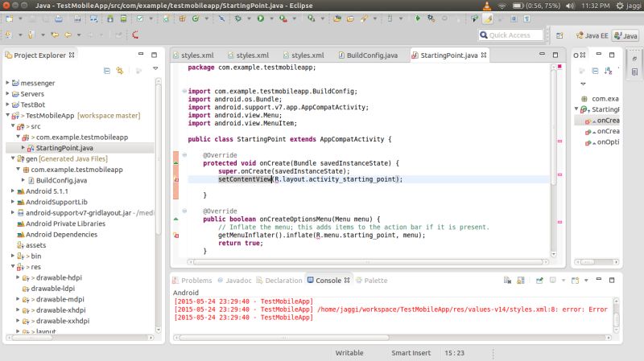This screenshot has height=361, width=644.
Task: Run the application with green play icon
Action: coord(260,18)
